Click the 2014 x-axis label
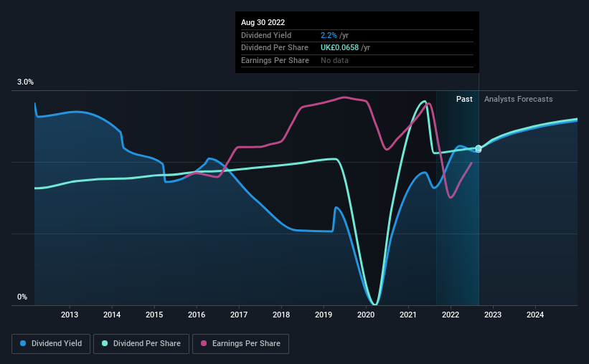 [112, 315]
